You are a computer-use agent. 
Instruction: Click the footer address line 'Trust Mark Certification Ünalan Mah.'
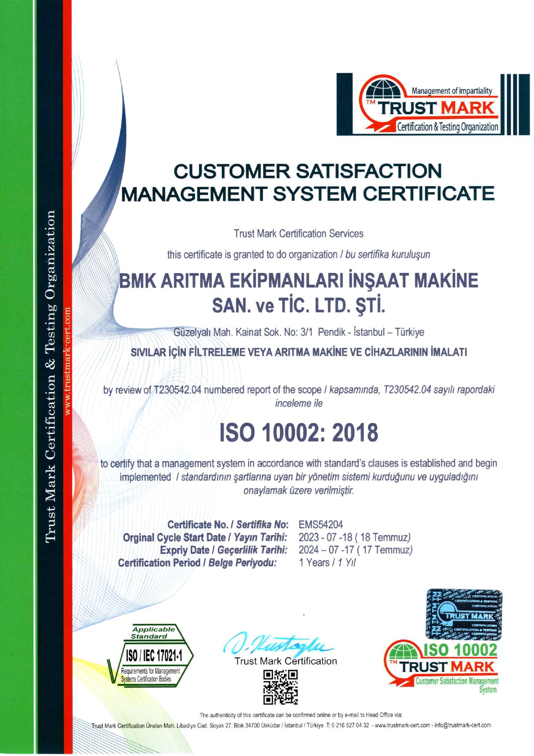[x=291, y=725]
